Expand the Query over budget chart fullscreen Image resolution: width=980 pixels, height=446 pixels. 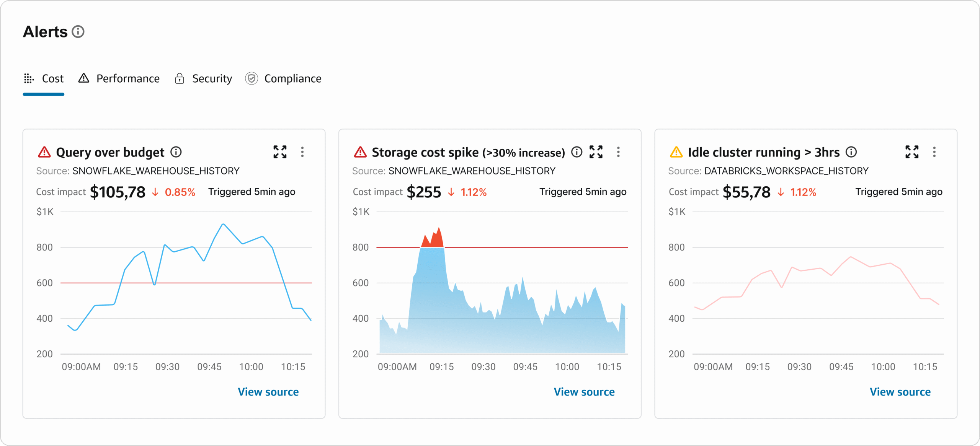click(280, 152)
